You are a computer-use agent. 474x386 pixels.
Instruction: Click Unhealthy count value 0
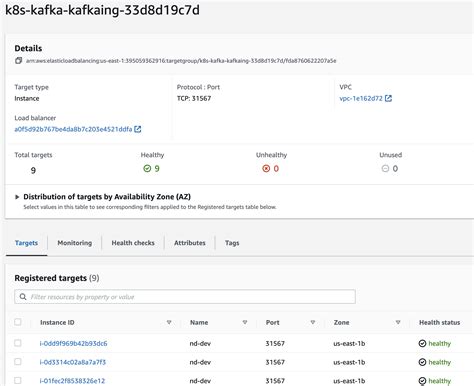pyautogui.click(x=276, y=169)
